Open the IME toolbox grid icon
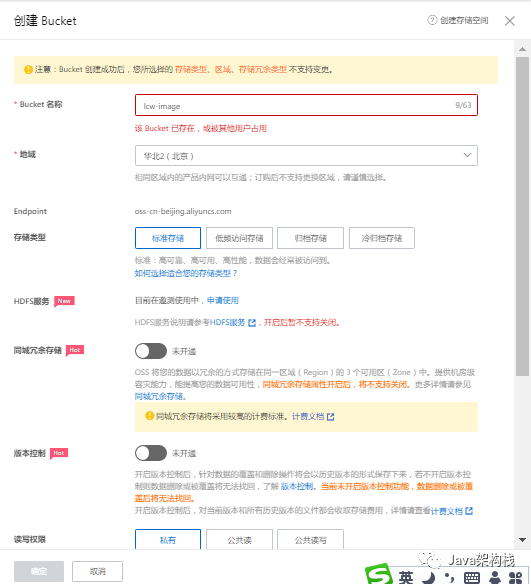Image resolution: width=531 pixels, height=584 pixels. click(x=515, y=577)
